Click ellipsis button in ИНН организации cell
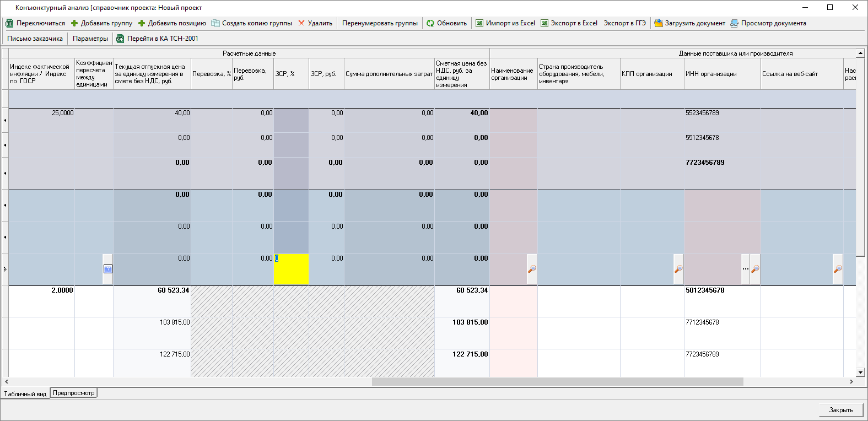This screenshot has width=868, height=421. pos(745,269)
